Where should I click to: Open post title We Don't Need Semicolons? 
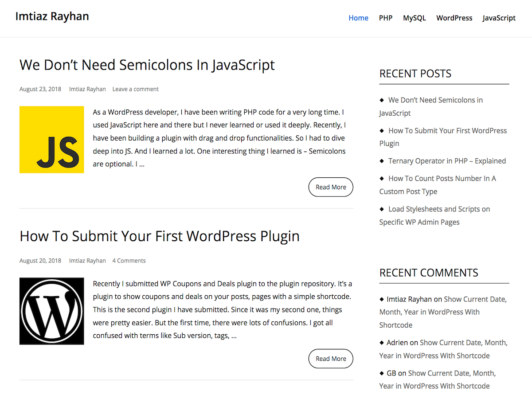click(x=147, y=65)
